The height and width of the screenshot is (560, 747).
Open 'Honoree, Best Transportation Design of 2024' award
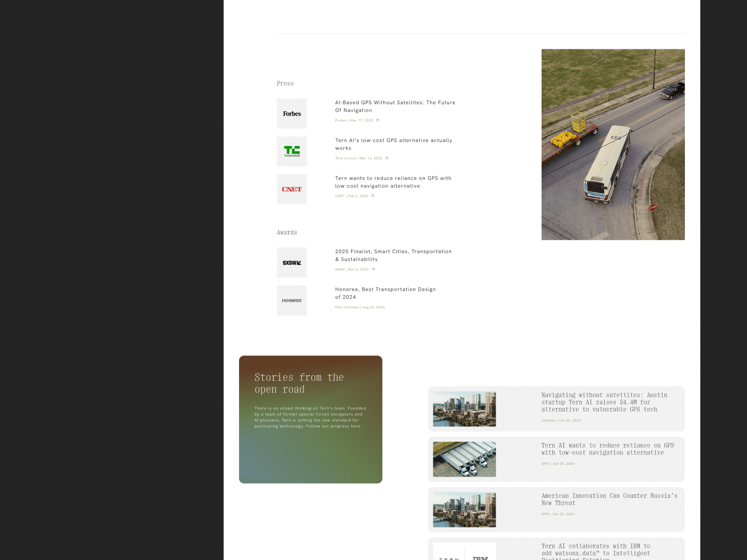(x=386, y=293)
